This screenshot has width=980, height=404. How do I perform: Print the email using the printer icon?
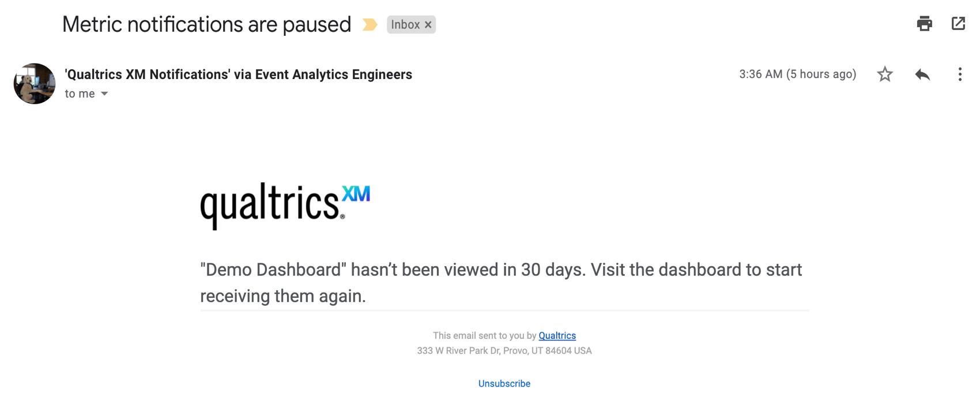[925, 24]
